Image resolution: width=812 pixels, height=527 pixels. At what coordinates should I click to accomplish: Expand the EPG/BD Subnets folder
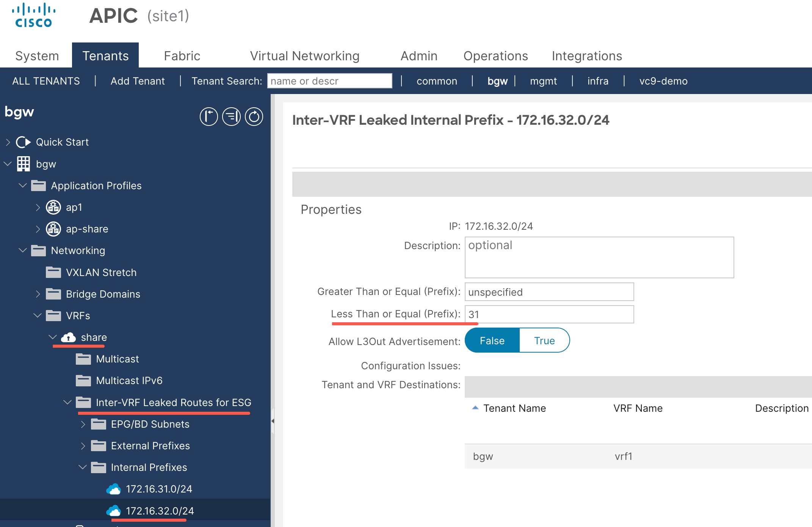coord(83,424)
